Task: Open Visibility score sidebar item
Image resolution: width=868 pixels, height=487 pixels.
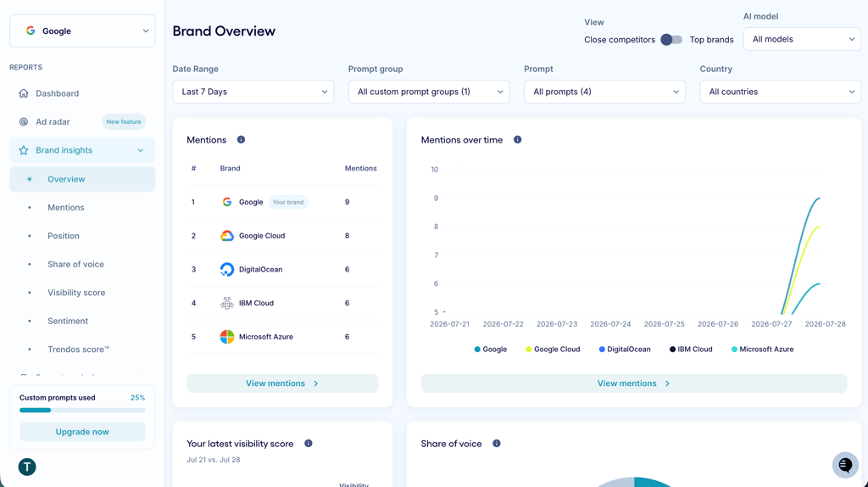Action: (x=82, y=293)
